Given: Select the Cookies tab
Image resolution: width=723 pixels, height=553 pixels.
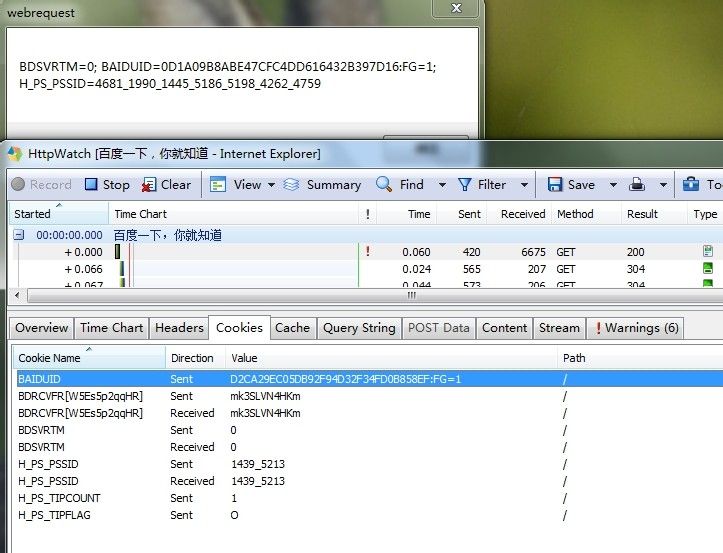Looking at the screenshot, I should [x=239, y=327].
